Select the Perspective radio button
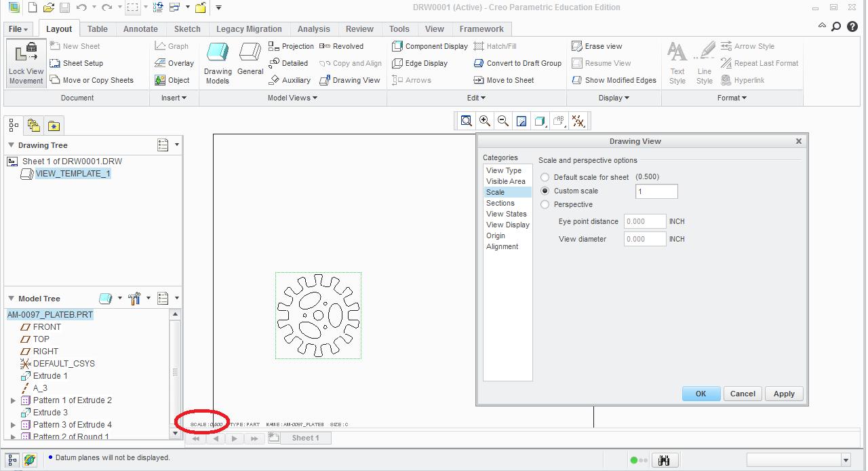Screen dimensions: 868x471 point(545,204)
